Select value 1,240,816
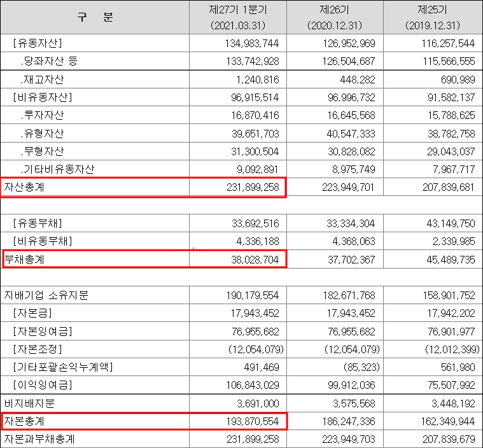 pyautogui.click(x=258, y=80)
